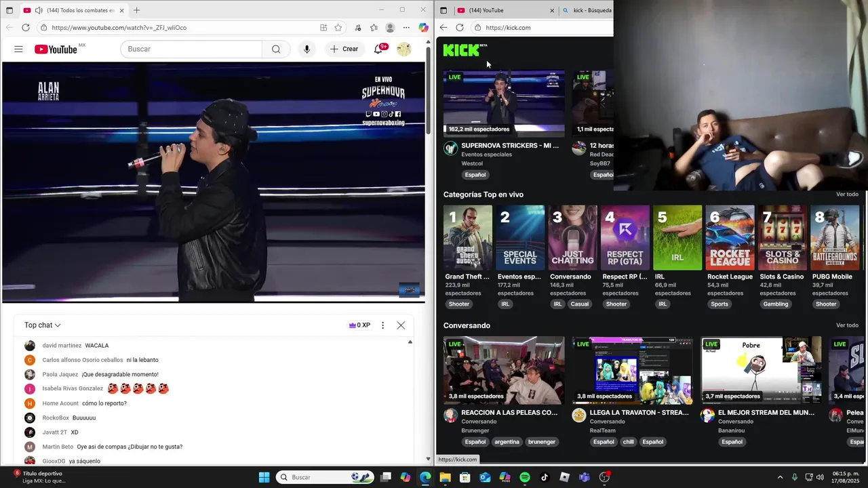868x488 pixels.
Task: Mute the YouTube tab speaker icon
Action: pyautogui.click(x=39, y=10)
